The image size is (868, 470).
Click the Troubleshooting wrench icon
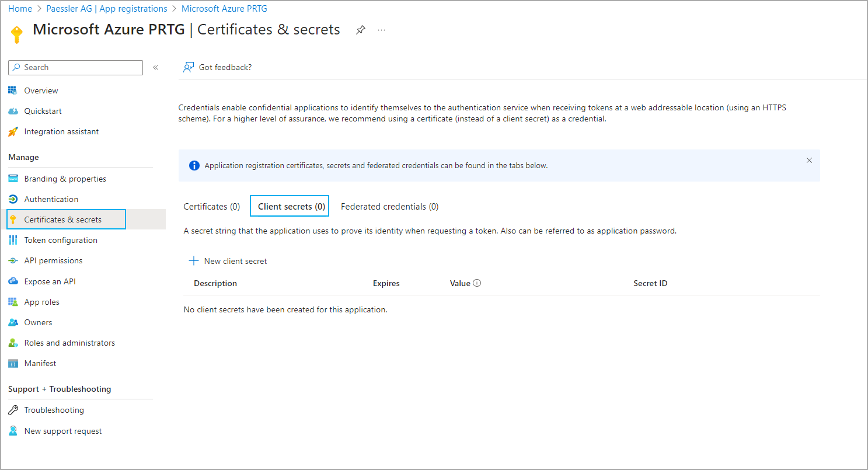click(13, 410)
